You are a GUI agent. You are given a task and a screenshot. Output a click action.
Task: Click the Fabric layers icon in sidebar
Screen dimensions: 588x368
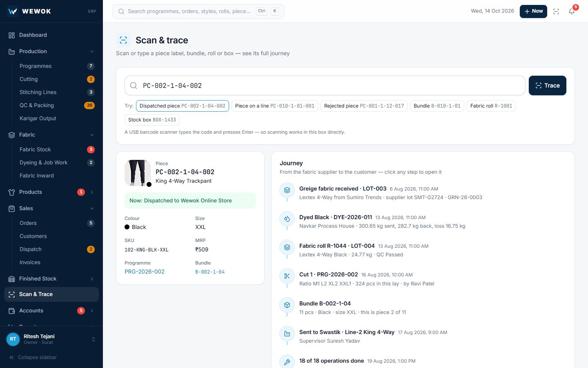[x=11, y=135]
